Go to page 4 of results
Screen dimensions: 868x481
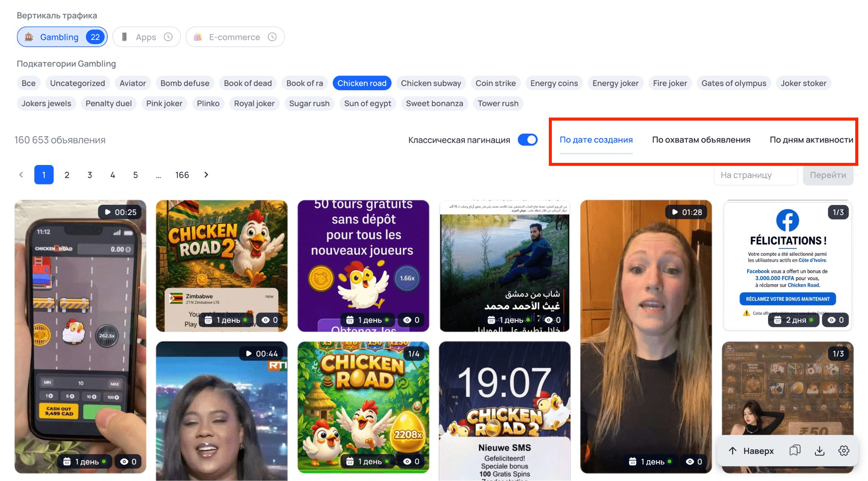(113, 175)
